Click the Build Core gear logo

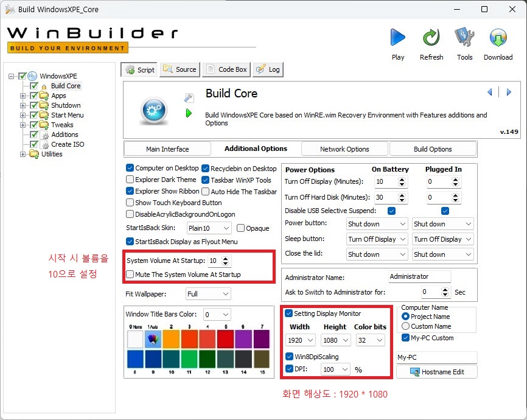(155, 110)
